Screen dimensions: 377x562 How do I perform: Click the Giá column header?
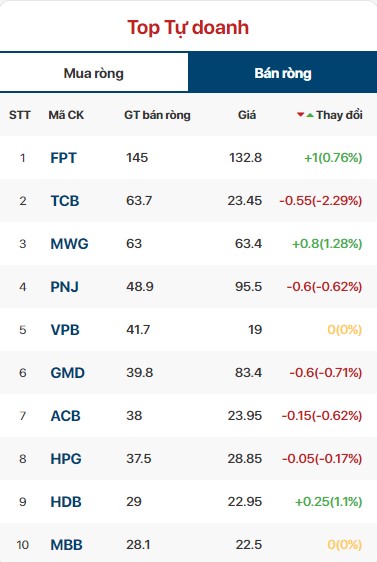point(247,115)
